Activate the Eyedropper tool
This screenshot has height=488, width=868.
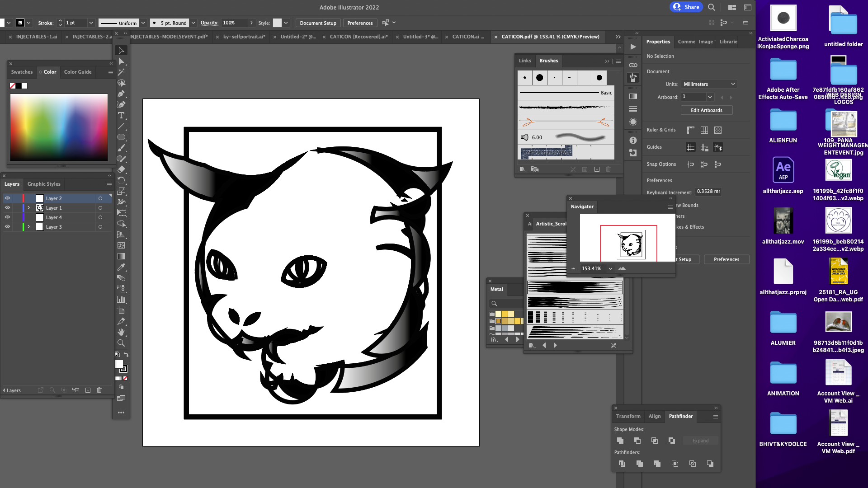click(x=121, y=267)
